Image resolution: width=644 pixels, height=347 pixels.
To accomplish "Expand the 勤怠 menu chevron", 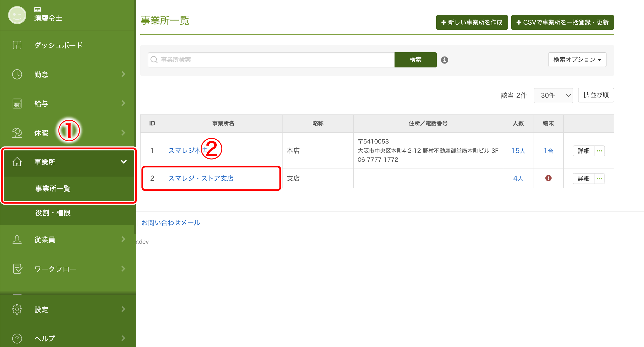I will click(x=123, y=74).
